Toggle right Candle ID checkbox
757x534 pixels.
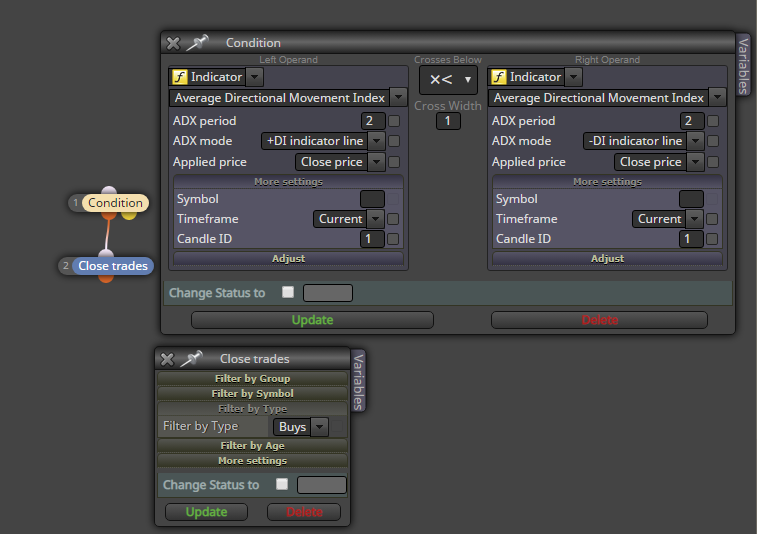712,239
